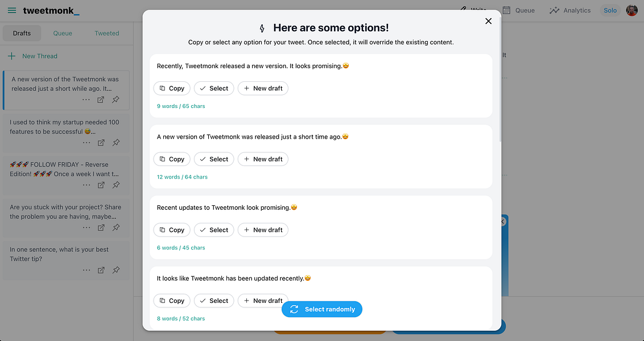Close the options dialog with X

pos(488,21)
